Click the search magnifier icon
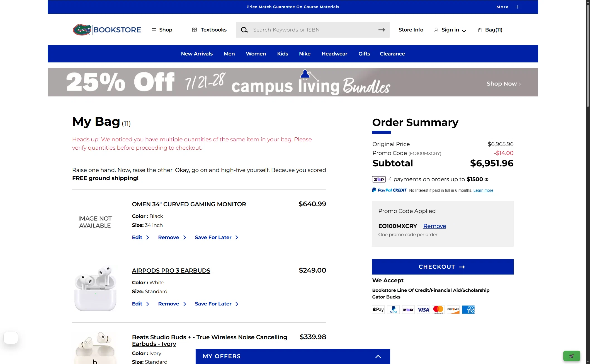Image resolution: width=590 pixels, height=364 pixels. point(244,30)
